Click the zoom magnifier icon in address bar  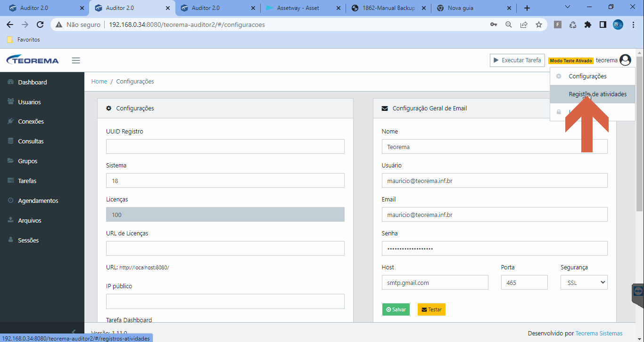click(x=509, y=25)
